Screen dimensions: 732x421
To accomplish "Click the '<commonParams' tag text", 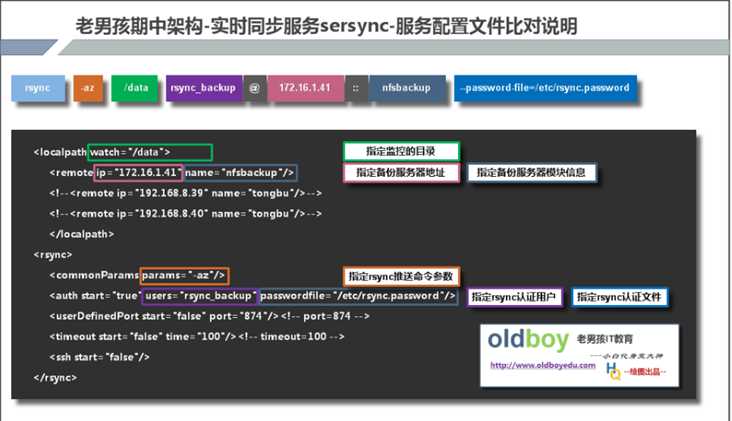I will [x=94, y=275].
